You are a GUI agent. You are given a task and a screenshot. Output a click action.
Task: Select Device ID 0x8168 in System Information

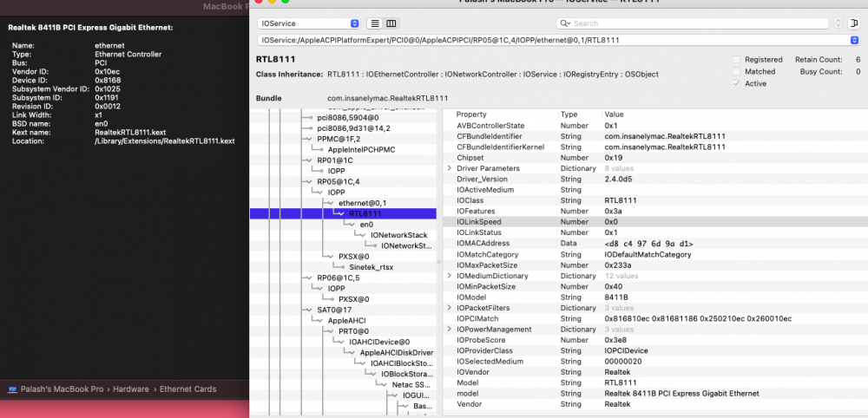pyautogui.click(x=108, y=80)
